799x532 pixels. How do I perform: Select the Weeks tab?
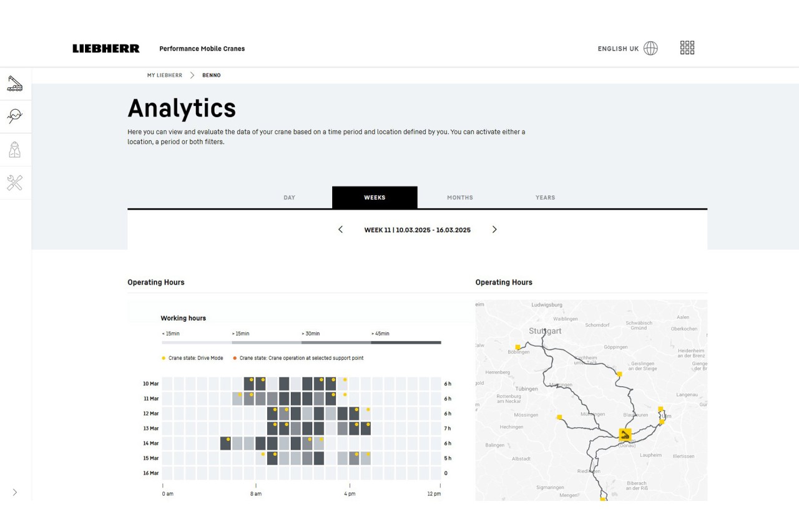click(375, 198)
